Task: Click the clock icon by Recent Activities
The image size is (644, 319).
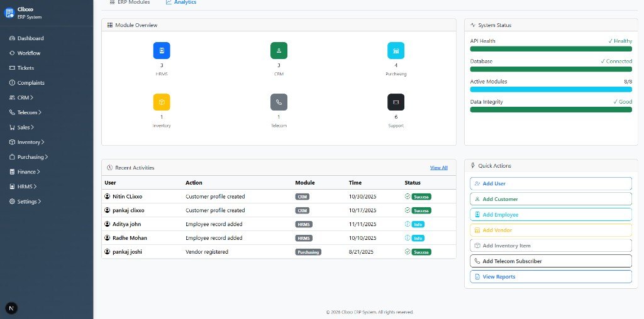Action: [x=109, y=168]
